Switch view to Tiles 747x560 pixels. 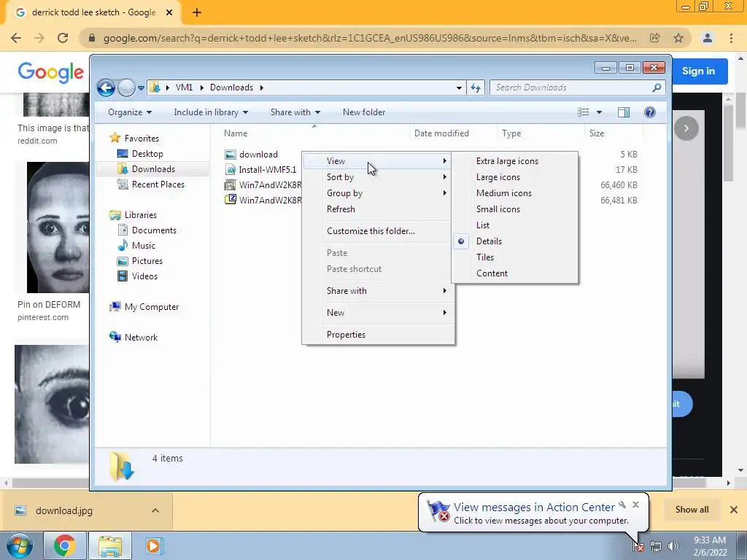pyautogui.click(x=514, y=257)
